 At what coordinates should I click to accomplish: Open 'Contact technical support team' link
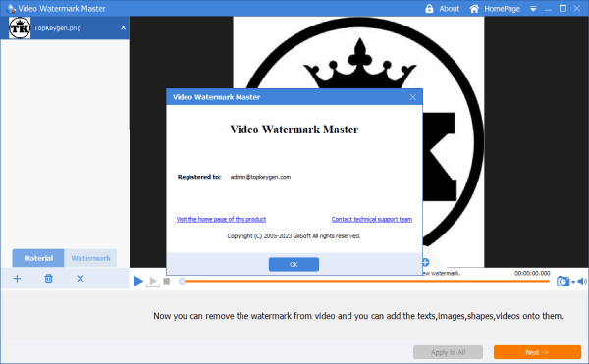pos(372,219)
